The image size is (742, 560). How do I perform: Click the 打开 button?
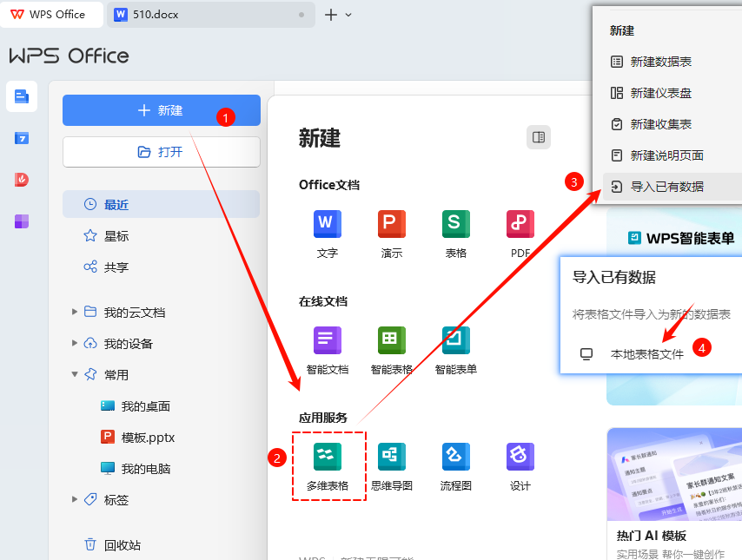tap(162, 152)
